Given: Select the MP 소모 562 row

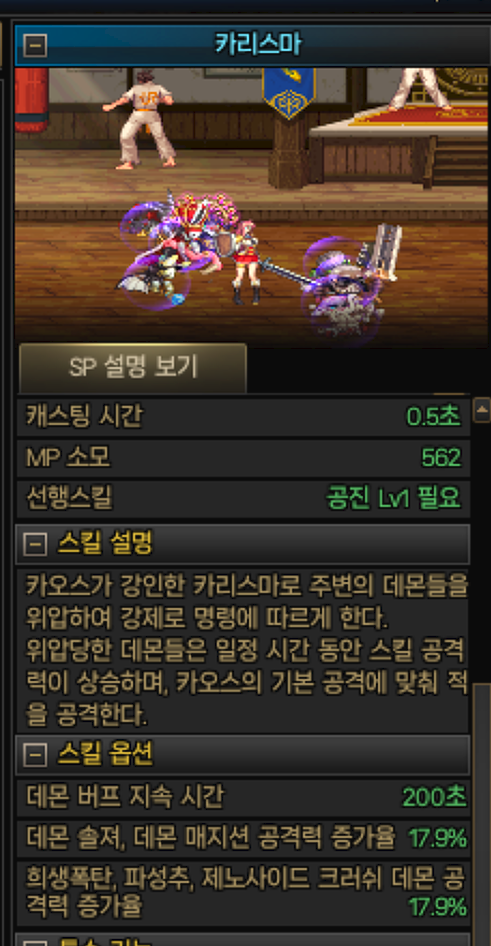Looking at the screenshot, I should coord(242,458).
